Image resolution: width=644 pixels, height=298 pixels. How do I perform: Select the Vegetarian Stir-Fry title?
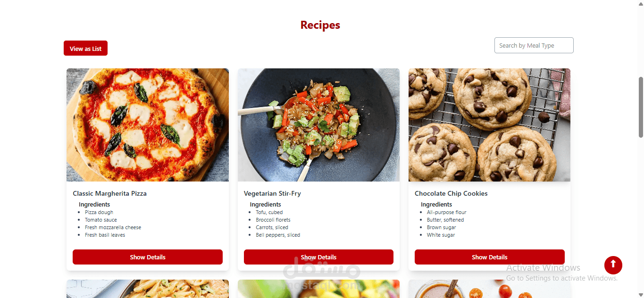tap(272, 193)
